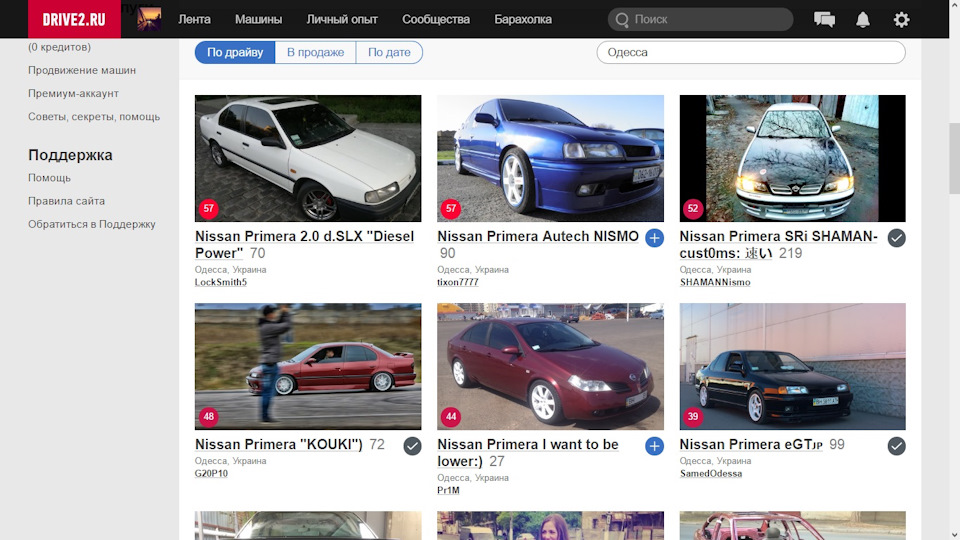Open the Nissan Primera "KOUKI") title link
The height and width of the screenshot is (540, 960).
click(279, 444)
